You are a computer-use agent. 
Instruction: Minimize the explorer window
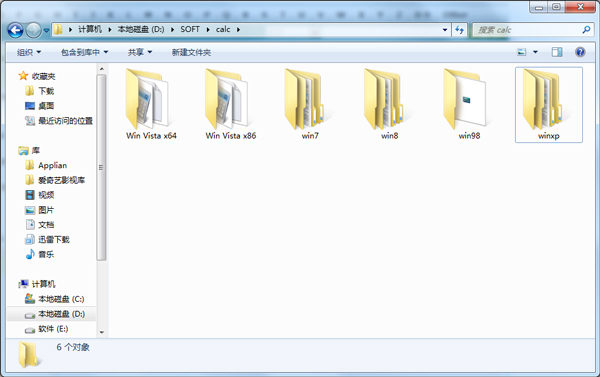[539, 7]
